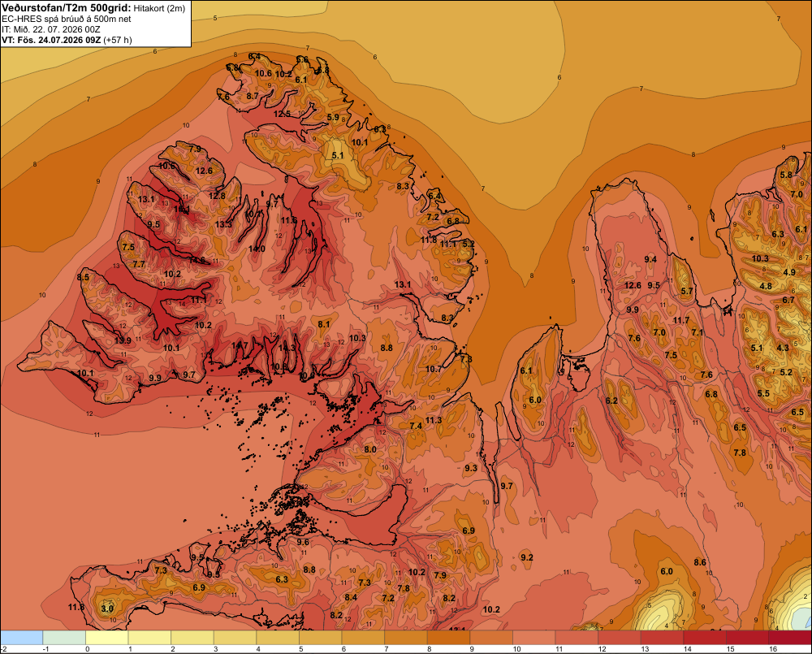Click the 7.4 temperature value

(416, 426)
